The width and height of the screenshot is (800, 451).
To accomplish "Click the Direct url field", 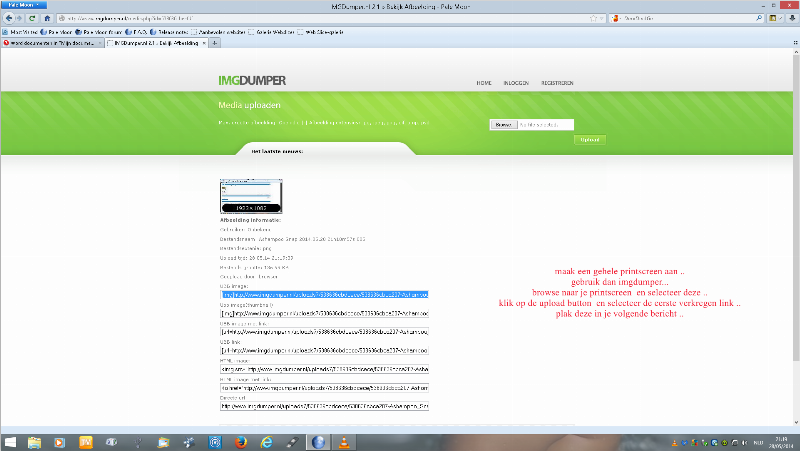I will click(x=324, y=407).
